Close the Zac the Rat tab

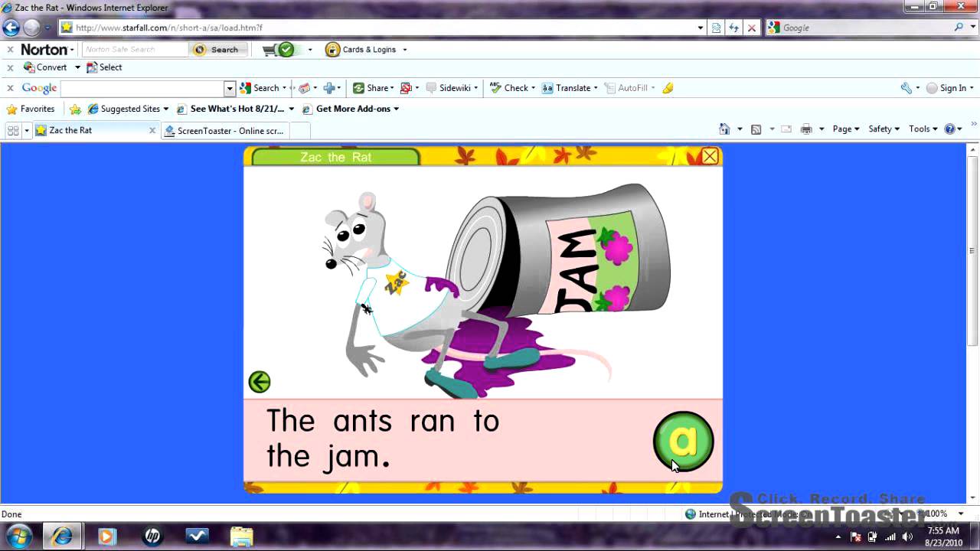click(x=152, y=131)
